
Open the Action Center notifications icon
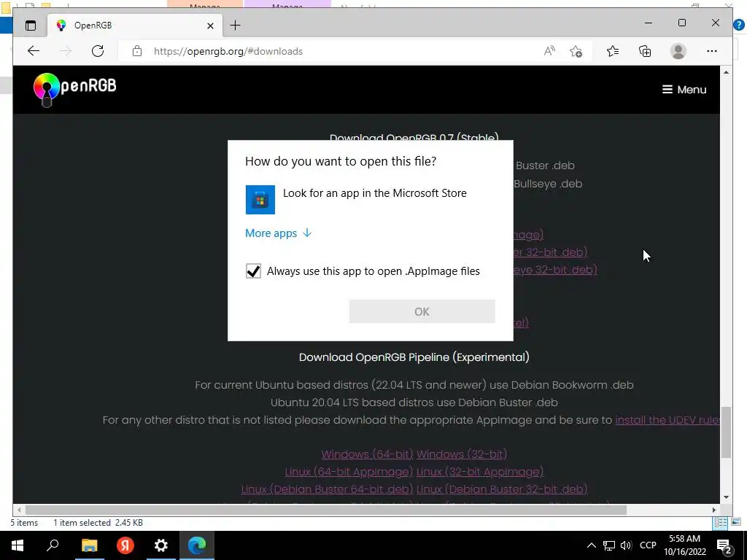coord(724,546)
